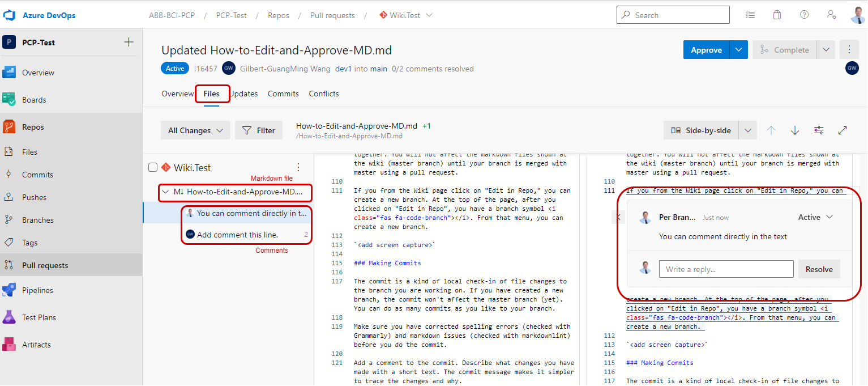Tick the Wiki.Test checkbox
868x386 pixels.
[x=152, y=167]
